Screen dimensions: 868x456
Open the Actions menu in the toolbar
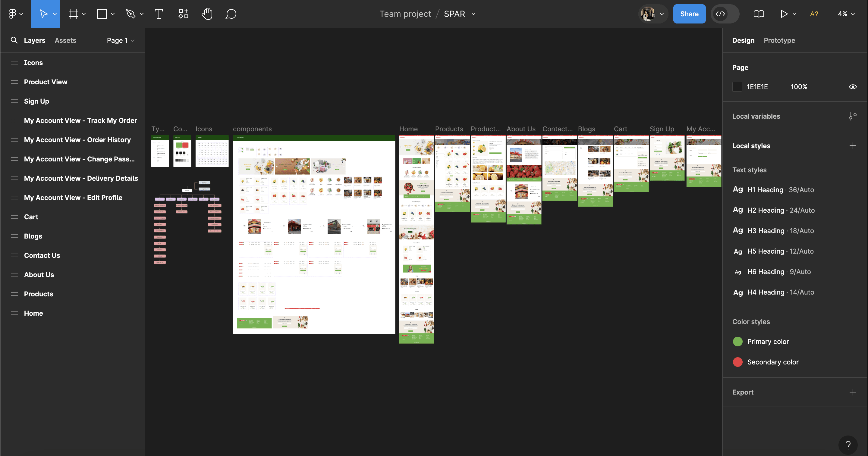(183, 14)
